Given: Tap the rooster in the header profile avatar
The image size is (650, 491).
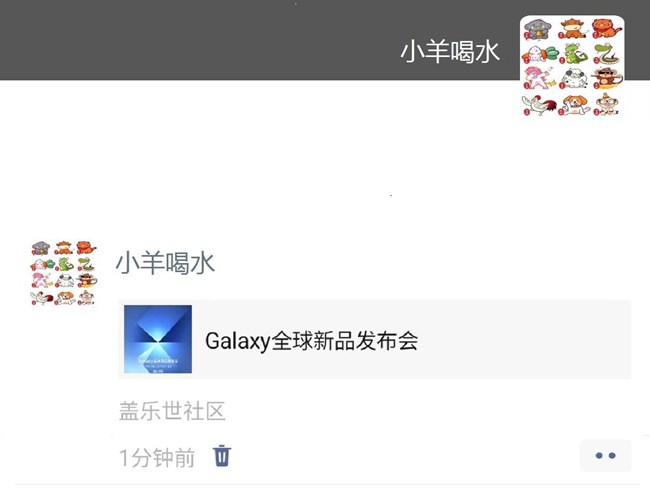Looking at the screenshot, I should (x=538, y=105).
